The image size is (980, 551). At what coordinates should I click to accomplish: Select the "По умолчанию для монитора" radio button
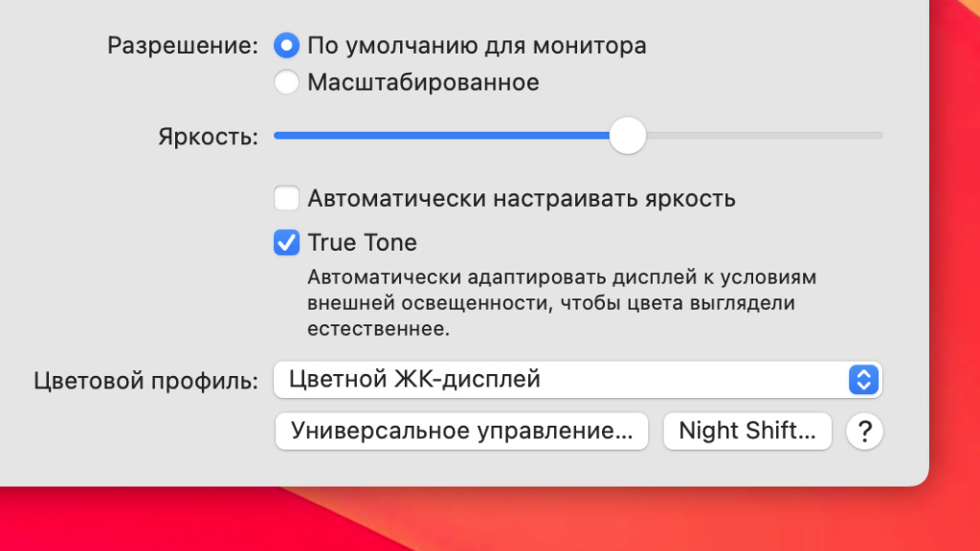click(x=286, y=45)
